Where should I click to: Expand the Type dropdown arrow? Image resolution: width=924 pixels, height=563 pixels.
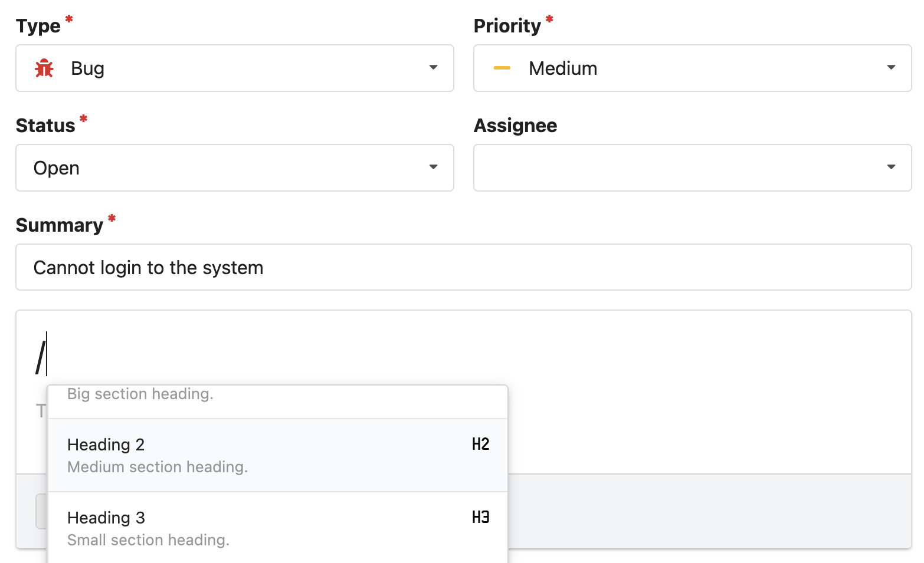433,68
